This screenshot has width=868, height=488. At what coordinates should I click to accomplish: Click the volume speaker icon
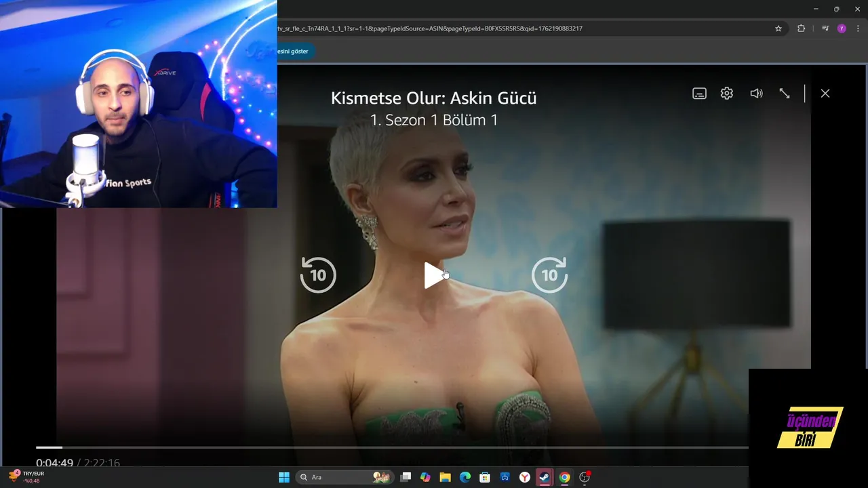click(x=756, y=94)
